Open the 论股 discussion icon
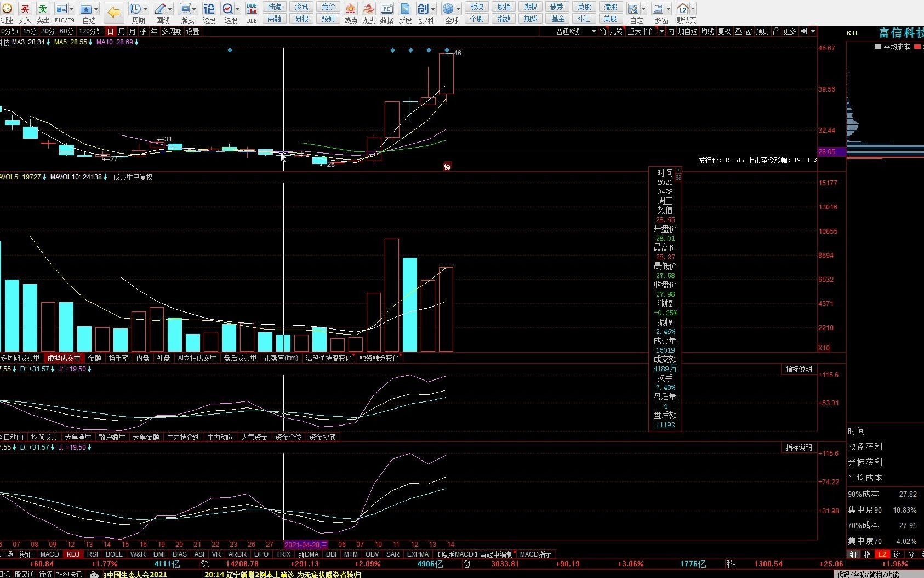The image size is (924, 578). click(209, 9)
